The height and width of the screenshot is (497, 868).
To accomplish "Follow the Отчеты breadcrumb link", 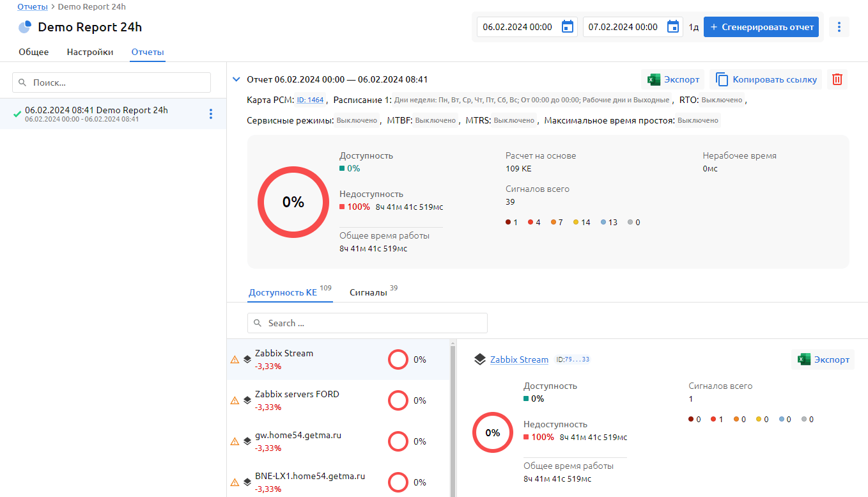I will (x=32, y=7).
